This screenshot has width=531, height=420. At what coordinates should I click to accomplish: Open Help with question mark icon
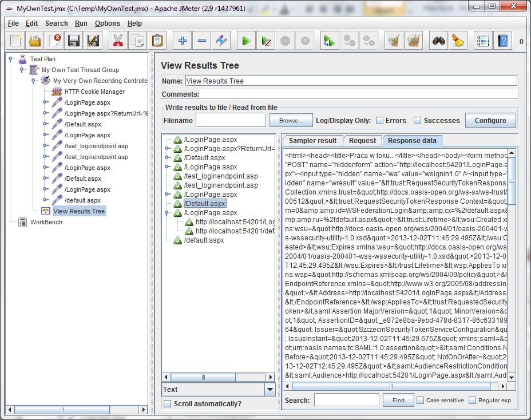tap(503, 41)
